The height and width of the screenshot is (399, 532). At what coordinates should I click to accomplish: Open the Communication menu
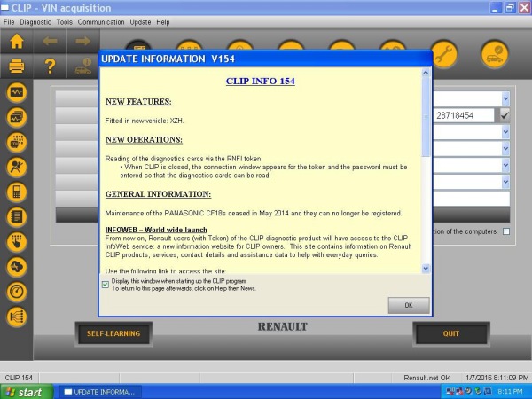[101, 22]
